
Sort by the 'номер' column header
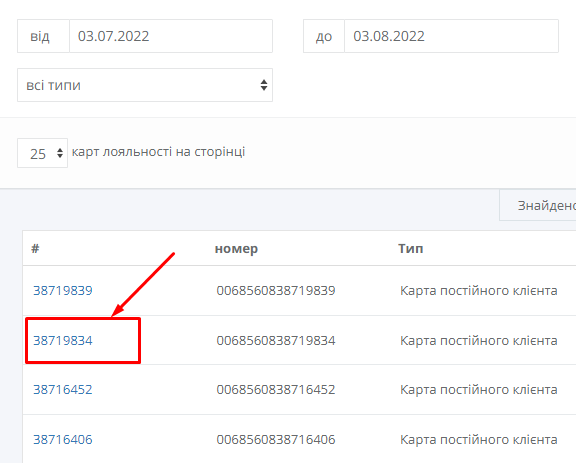(236, 249)
